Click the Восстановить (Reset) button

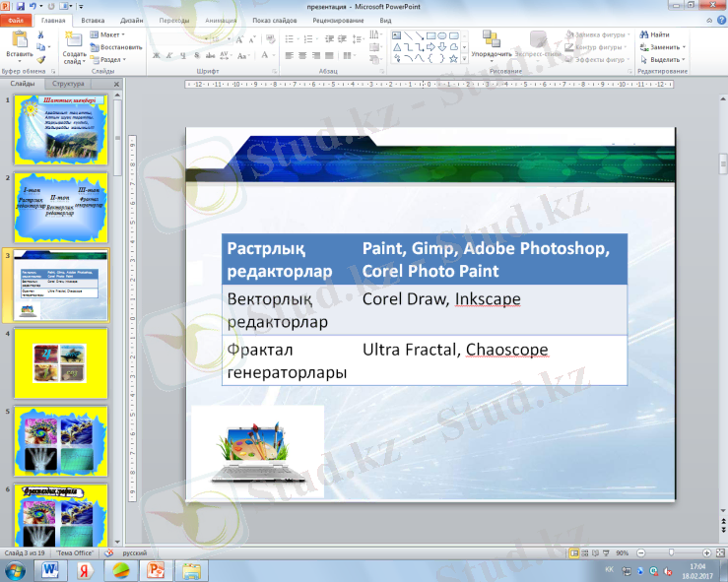(120, 46)
